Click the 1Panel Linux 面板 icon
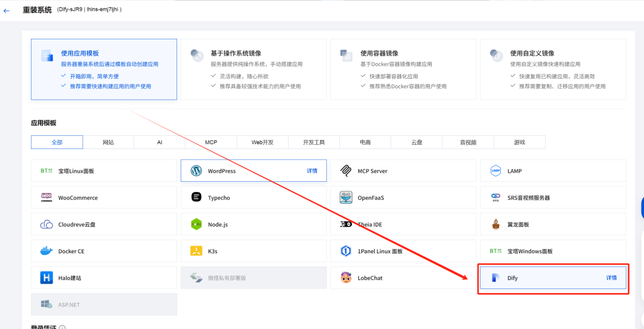 pyautogui.click(x=346, y=251)
